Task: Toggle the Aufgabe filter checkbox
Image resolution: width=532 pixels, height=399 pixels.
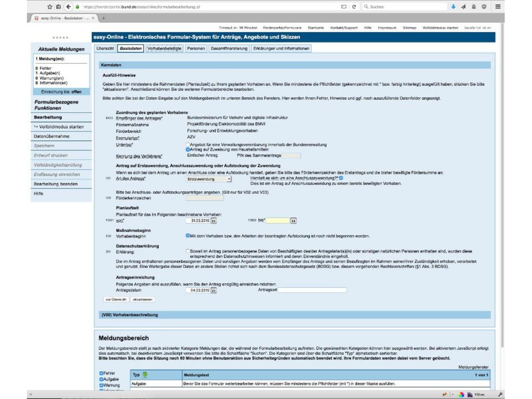Action: 101,379
